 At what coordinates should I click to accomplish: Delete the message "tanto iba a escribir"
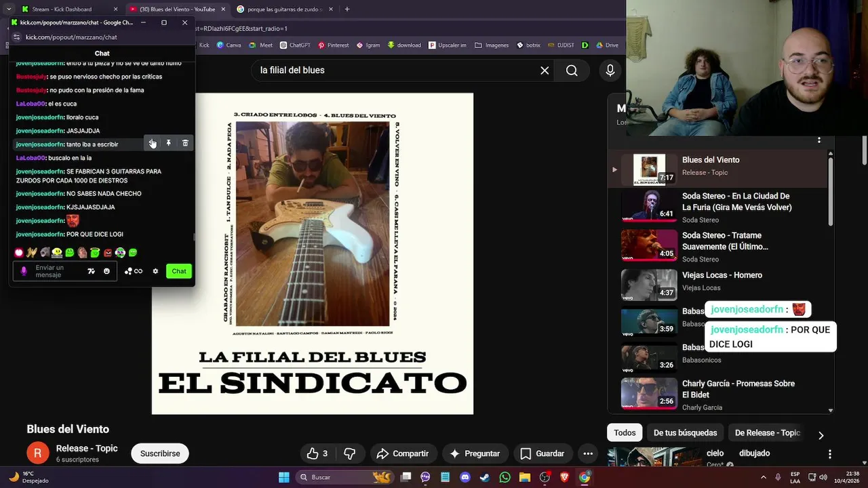click(185, 143)
